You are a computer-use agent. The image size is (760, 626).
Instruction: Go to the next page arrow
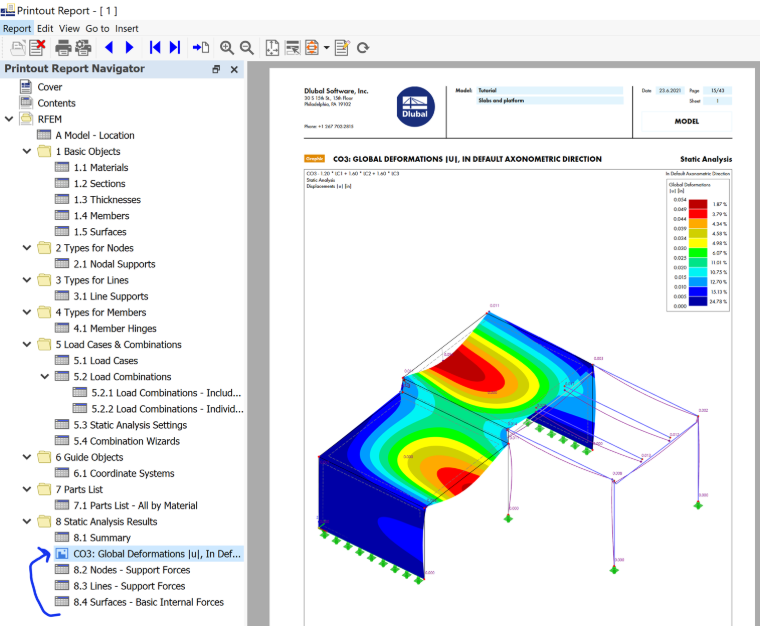[129, 47]
